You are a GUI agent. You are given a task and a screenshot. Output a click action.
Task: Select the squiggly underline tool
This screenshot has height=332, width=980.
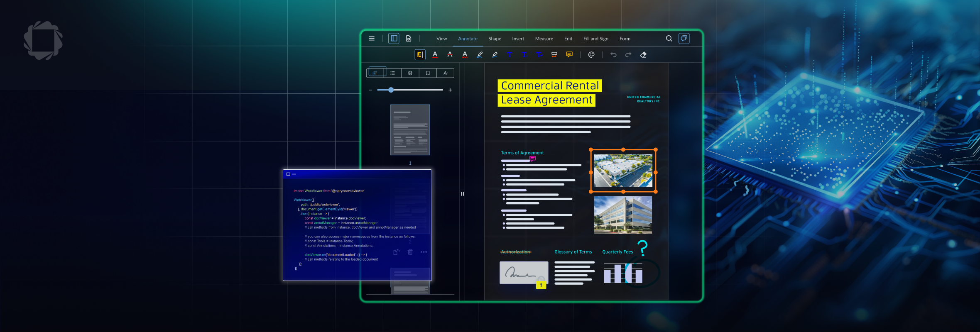click(465, 55)
